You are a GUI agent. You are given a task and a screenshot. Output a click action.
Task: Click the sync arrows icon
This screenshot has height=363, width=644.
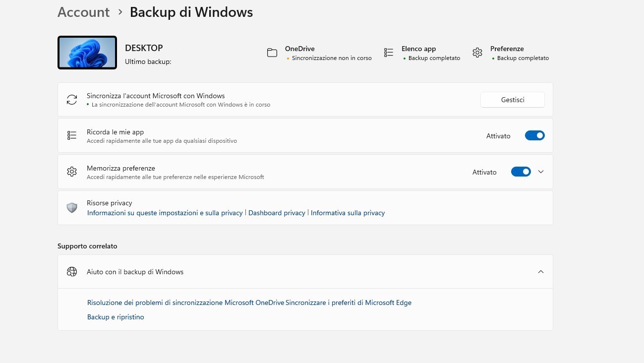tap(72, 100)
